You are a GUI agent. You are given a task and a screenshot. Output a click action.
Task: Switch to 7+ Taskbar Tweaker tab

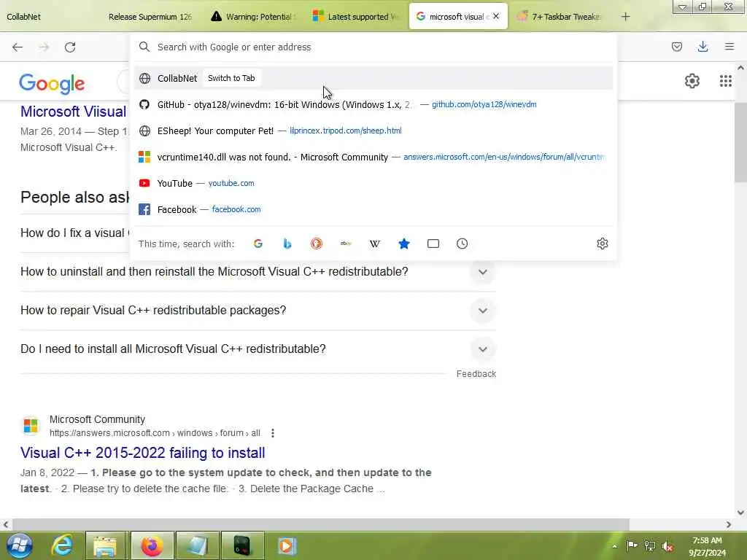[560, 17]
